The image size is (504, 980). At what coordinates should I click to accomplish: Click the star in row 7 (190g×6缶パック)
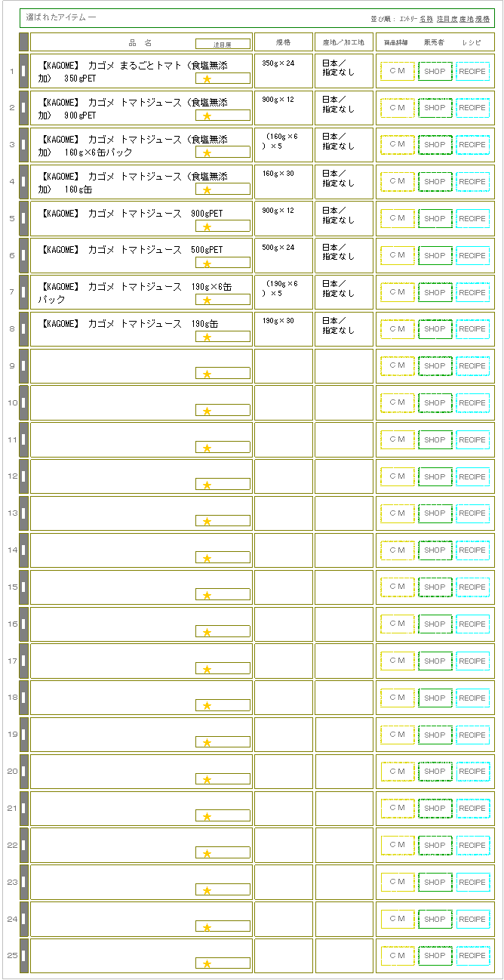(207, 300)
